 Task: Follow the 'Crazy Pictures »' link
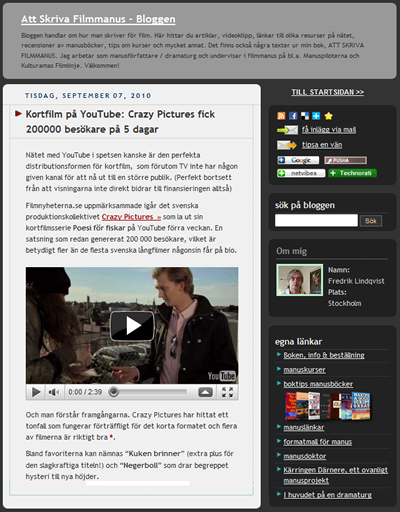pyautogui.click(x=131, y=217)
